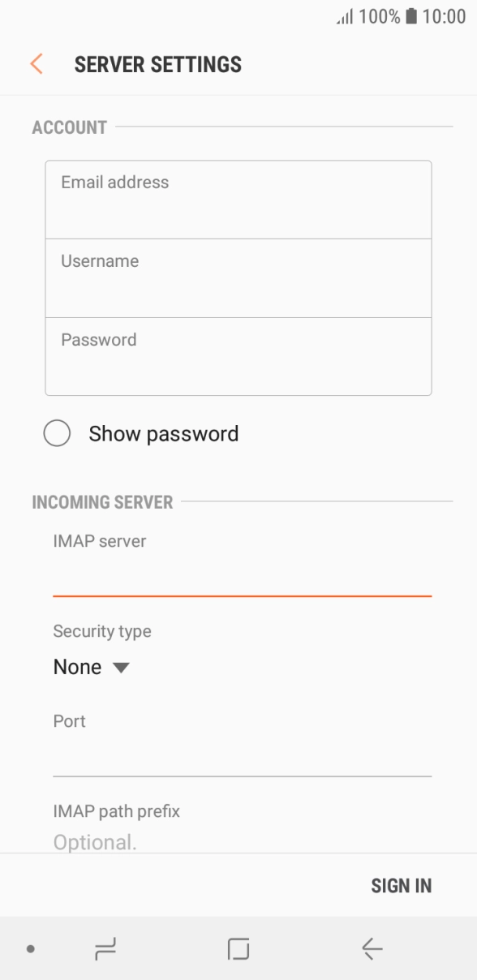Enable the Show password option
This screenshot has width=477, height=980.
57,433
